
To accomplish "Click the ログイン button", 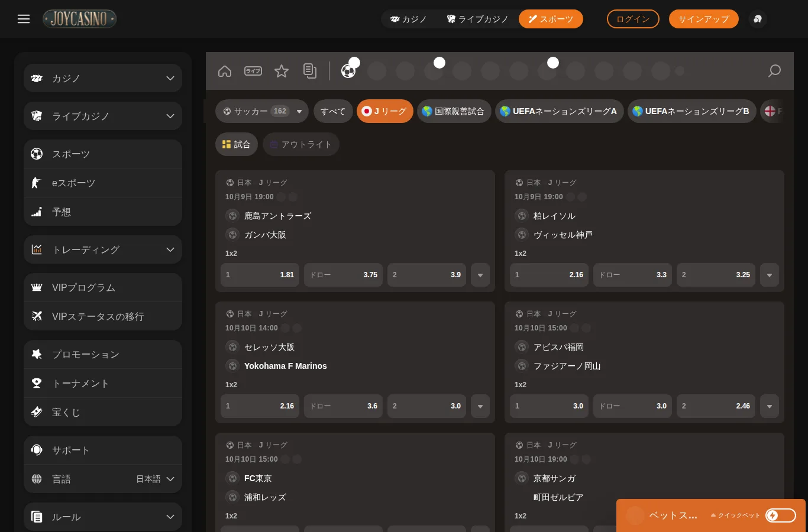I will tap(633, 19).
